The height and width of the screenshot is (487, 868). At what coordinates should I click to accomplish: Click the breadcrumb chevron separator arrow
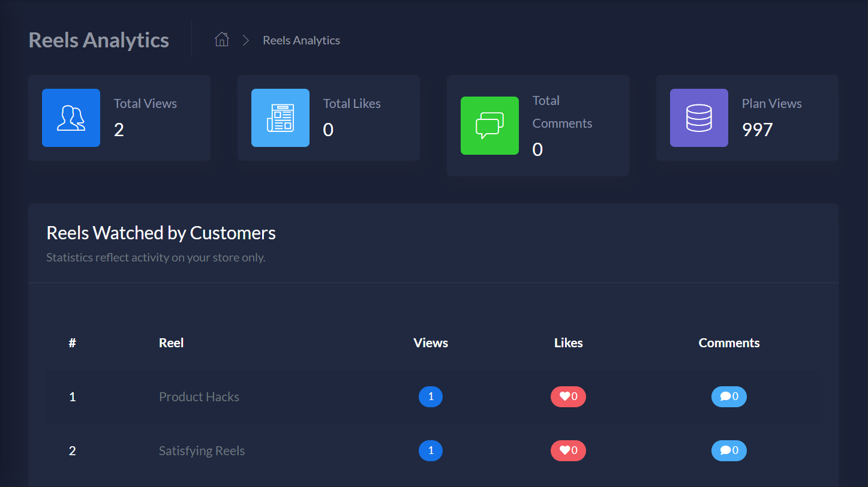click(x=245, y=40)
